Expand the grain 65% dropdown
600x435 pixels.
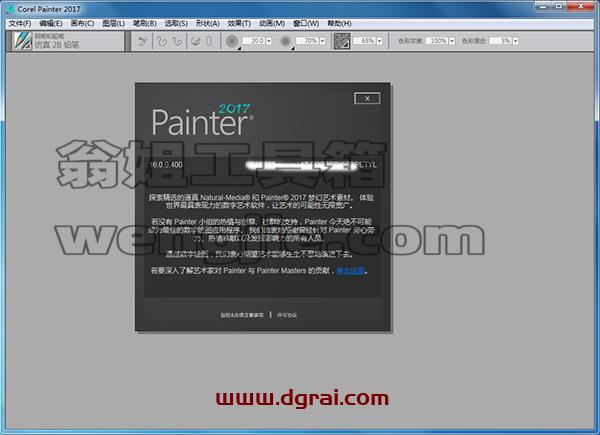pos(379,41)
